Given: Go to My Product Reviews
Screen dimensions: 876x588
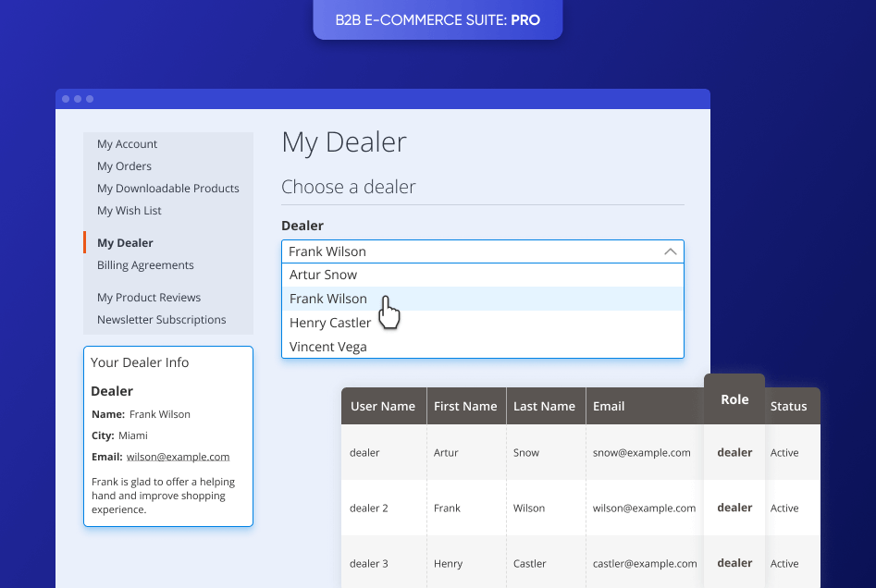Looking at the screenshot, I should pyautogui.click(x=149, y=297).
